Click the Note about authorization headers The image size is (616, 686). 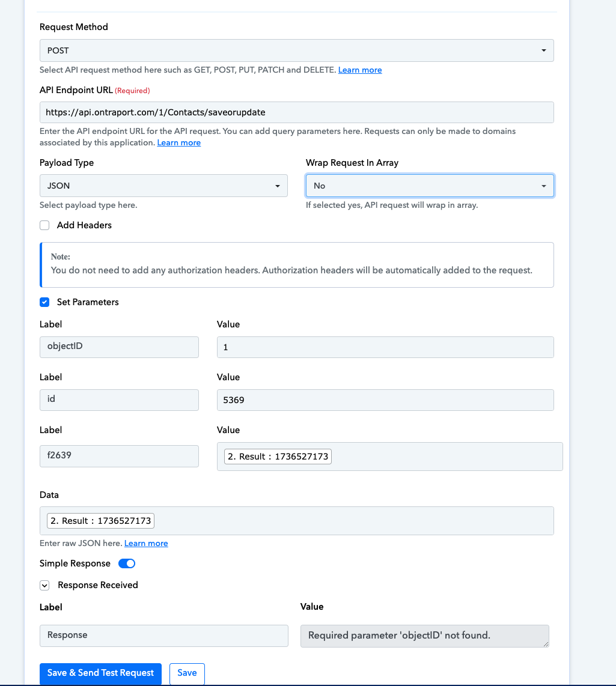pos(296,265)
